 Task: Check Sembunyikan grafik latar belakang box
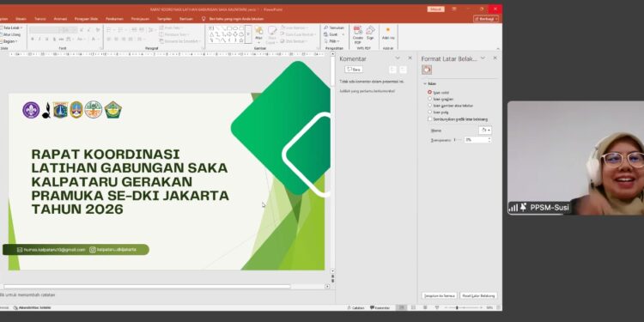pyautogui.click(x=430, y=119)
